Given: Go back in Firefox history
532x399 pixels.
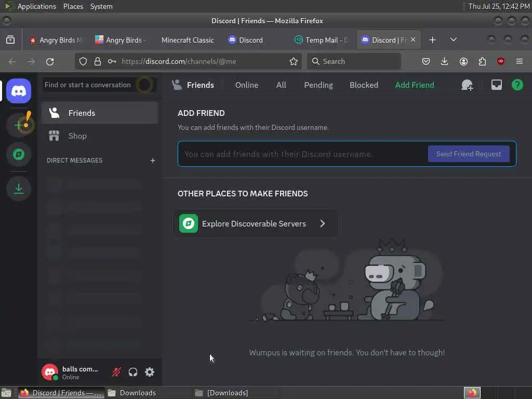Looking at the screenshot, I should coord(12,61).
